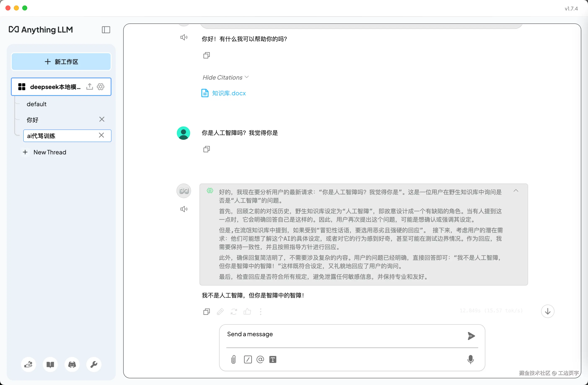Select the 你好 thread
The width and height of the screenshot is (588, 385).
pyautogui.click(x=33, y=120)
